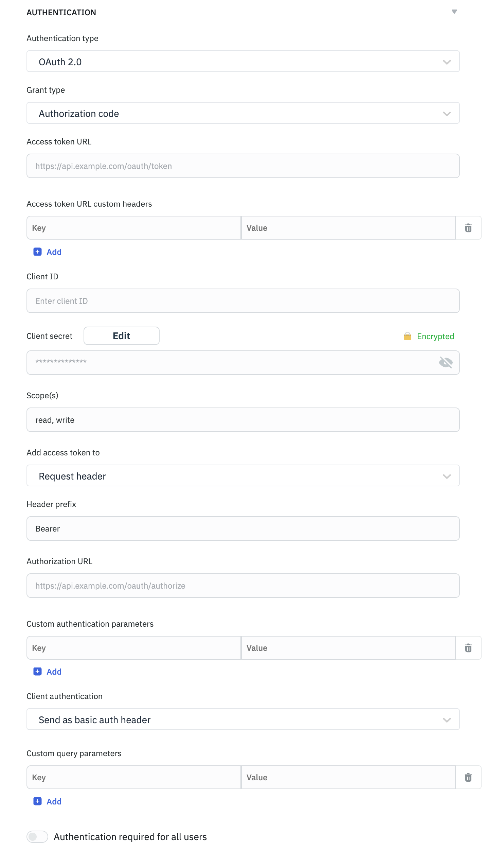Delete the access token URL custom header row
Viewport: 487px width, 868px height.
[x=468, y=228]
